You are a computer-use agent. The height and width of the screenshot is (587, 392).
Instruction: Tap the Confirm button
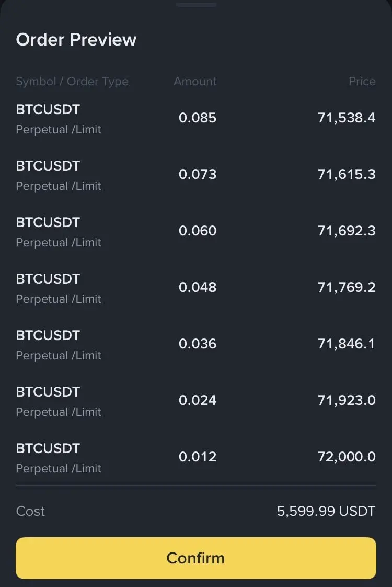point(195,558)
